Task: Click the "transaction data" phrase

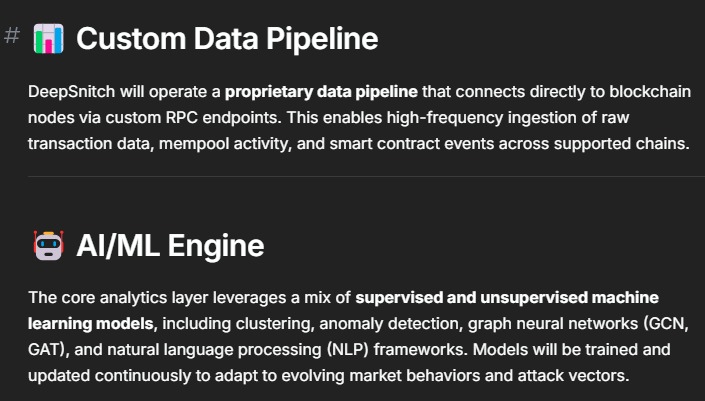Action: pos(87,143)
